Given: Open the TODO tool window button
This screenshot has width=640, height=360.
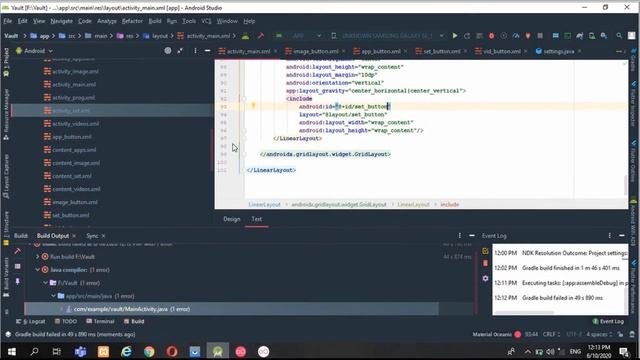Looking at the screenshot, I should [66, 321].
